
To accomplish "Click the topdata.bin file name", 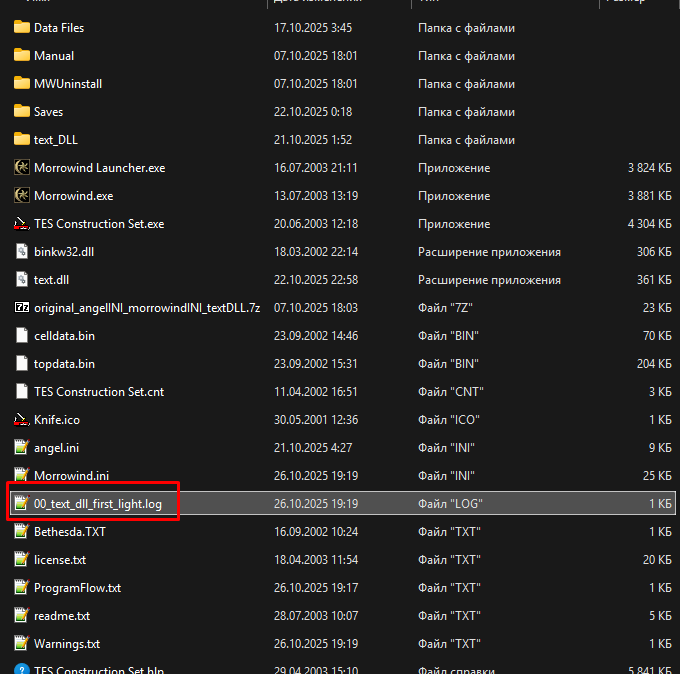I will (64, 364).
